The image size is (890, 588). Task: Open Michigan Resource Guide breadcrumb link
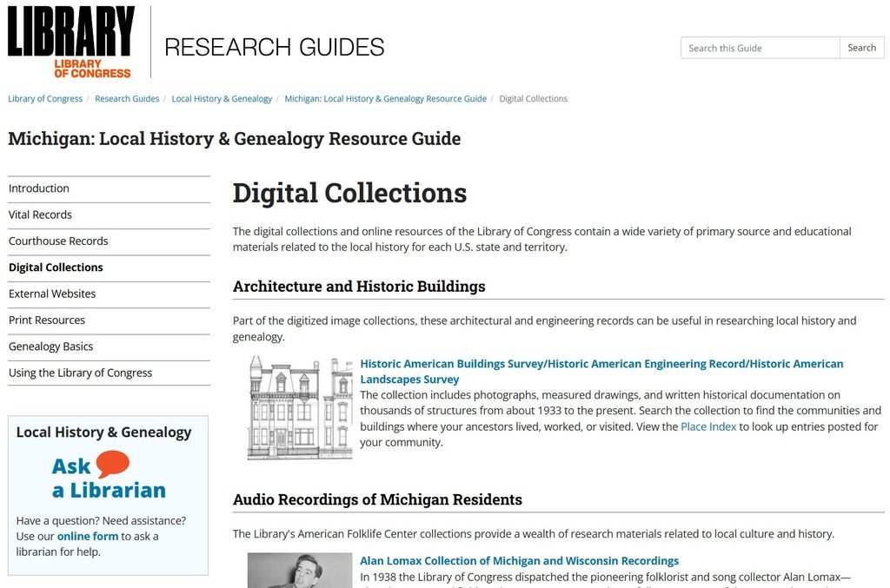tap(385, 99)
